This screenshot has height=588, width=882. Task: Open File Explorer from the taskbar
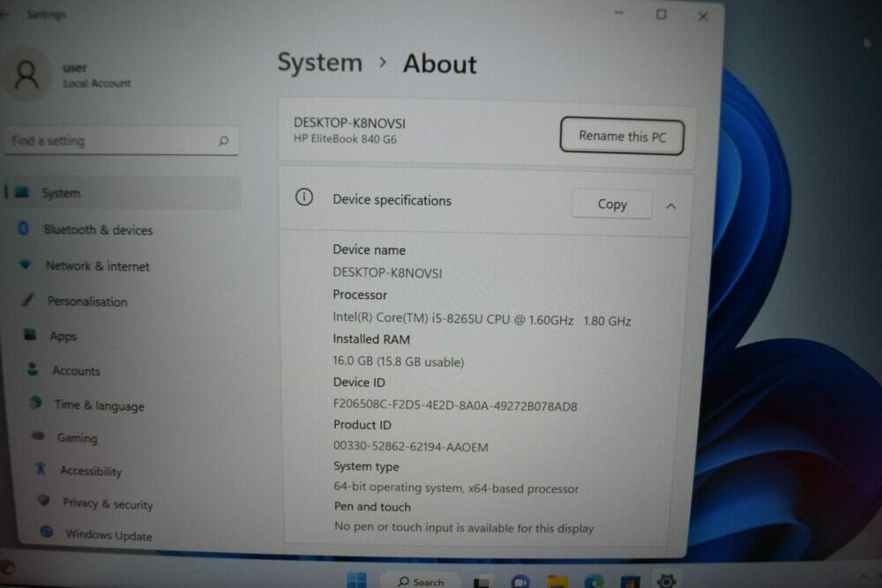pos(557,582)
